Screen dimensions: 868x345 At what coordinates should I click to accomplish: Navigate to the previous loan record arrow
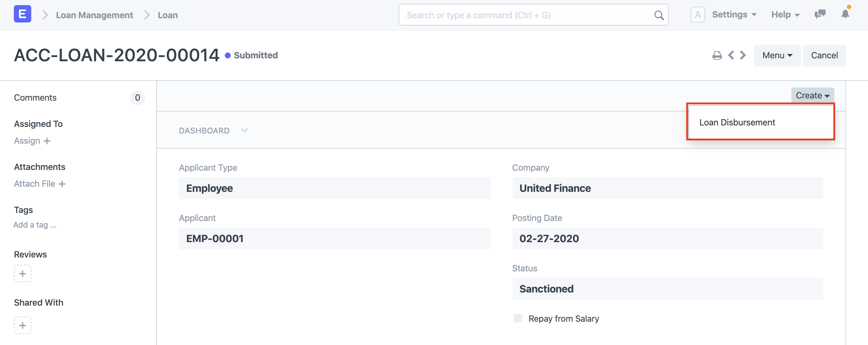pyautogui.click(x=731, y=55)
